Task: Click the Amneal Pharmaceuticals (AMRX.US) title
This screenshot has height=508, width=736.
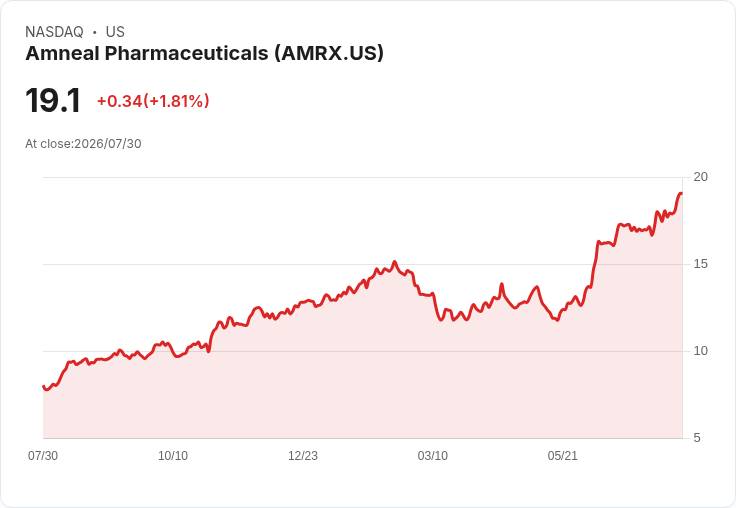Action: coord(204,54)
